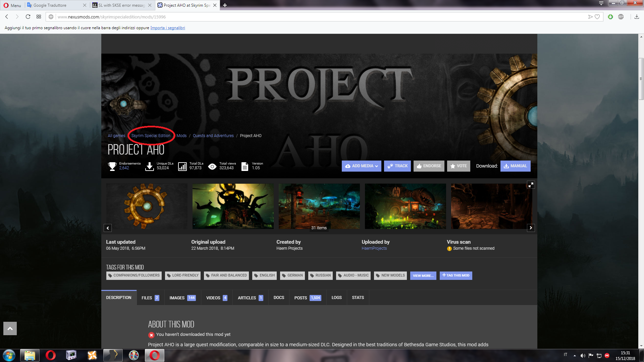644x362 pixels.
Task: Click Tag This Mod button
Action: coord(456,276)
